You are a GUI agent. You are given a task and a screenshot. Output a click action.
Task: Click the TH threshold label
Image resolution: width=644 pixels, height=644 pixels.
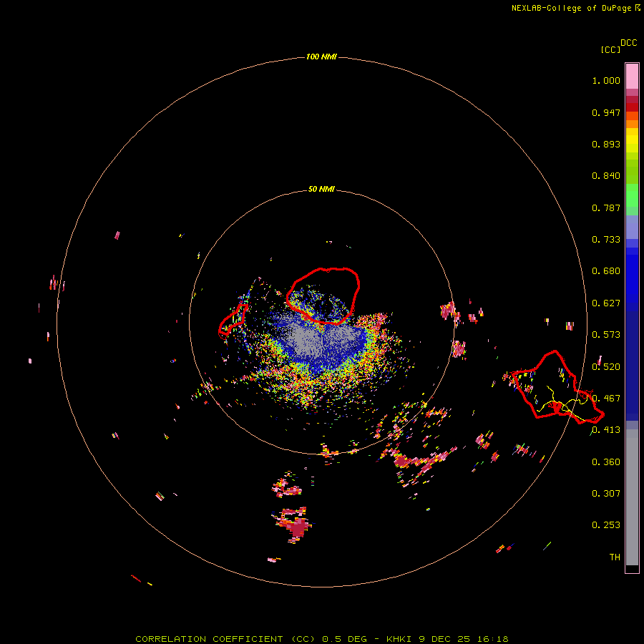615,557
